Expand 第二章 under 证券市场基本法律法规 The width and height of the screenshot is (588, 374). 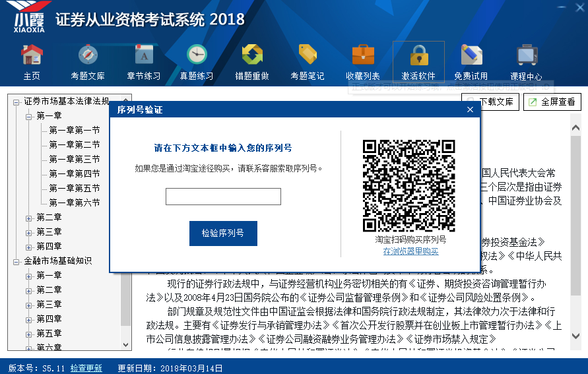pos(28,218)
